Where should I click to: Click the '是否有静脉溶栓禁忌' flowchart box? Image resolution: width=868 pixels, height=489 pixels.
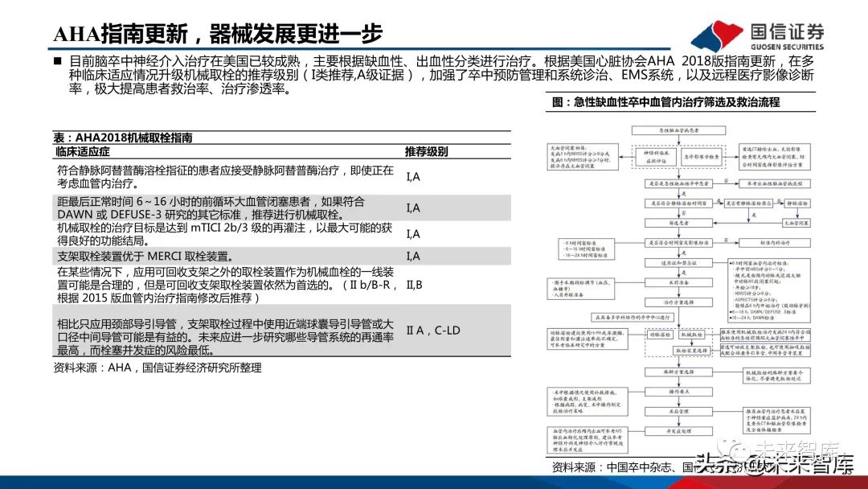point(748,203)
